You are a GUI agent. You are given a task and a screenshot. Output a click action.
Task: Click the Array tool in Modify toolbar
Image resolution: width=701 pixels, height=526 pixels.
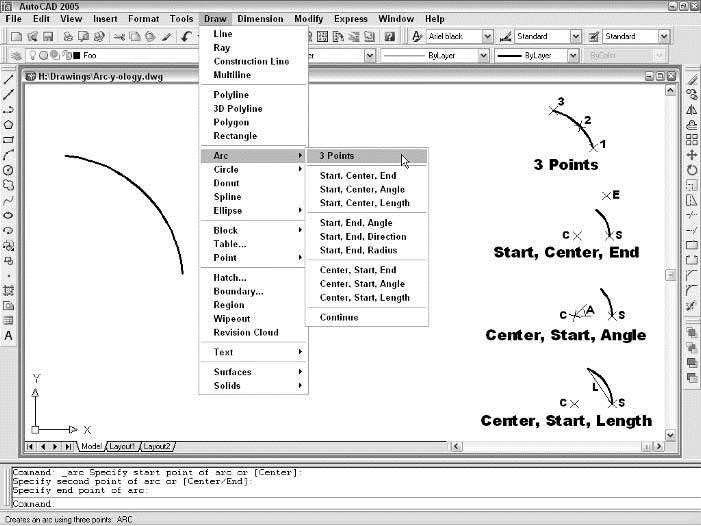(x=692, y=140)
